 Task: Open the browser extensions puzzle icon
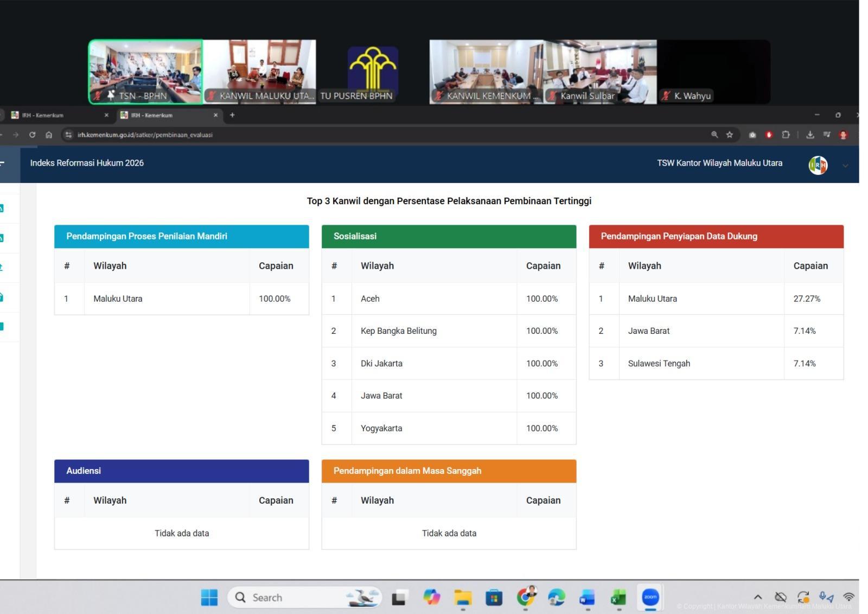pos(786,135)
